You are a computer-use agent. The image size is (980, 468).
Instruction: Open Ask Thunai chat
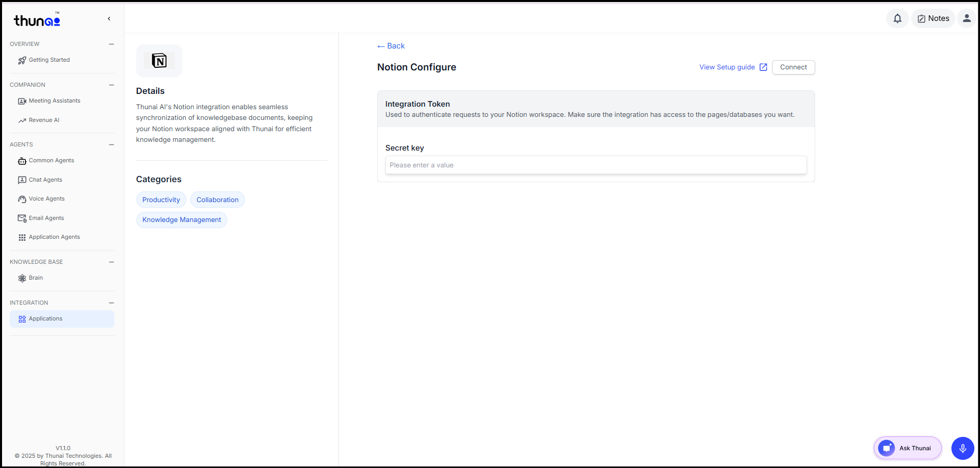[908, 448]
